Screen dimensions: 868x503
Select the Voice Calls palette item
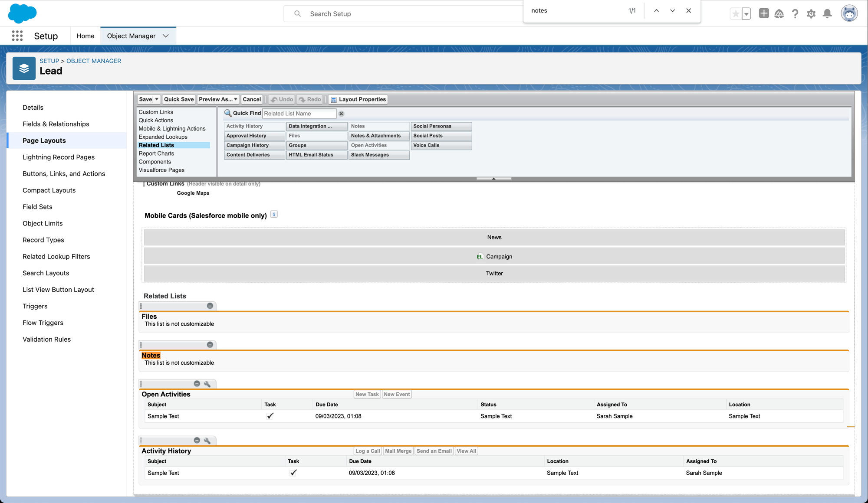(441, 145)
